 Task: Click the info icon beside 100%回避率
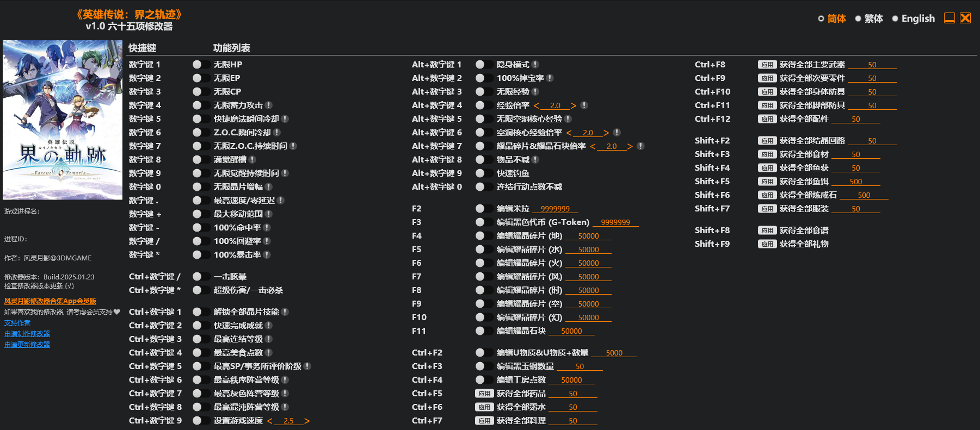[x=267, y=241]
